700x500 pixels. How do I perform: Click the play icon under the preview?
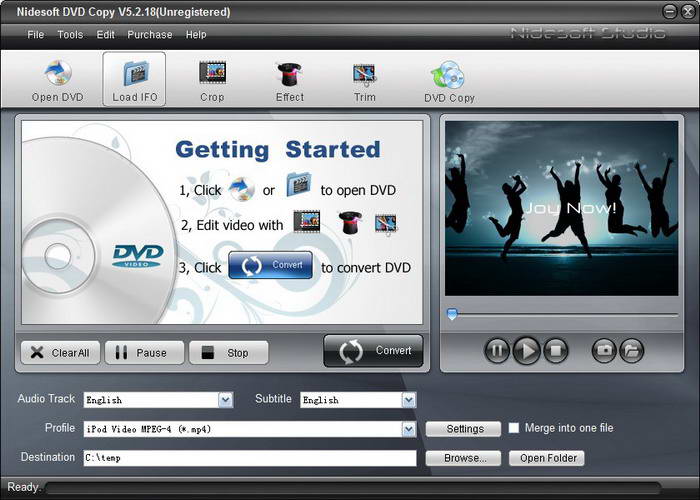tap(526, 350)
